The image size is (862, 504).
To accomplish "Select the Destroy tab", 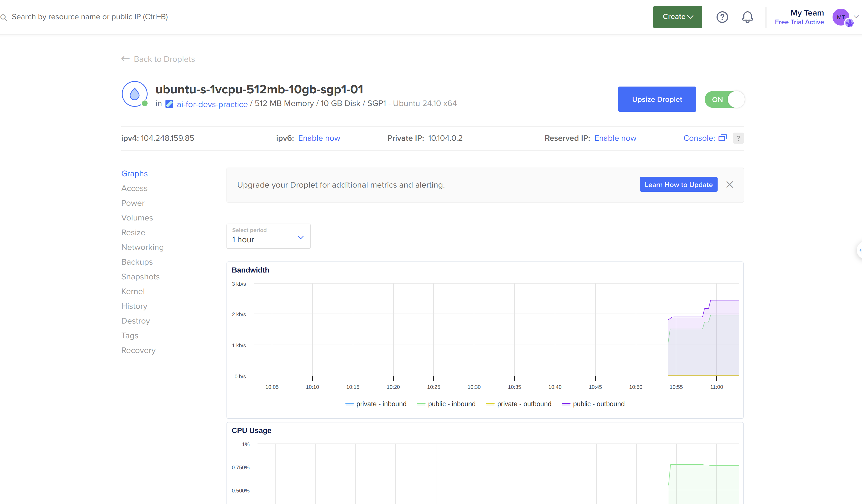I will coord(135,321).
